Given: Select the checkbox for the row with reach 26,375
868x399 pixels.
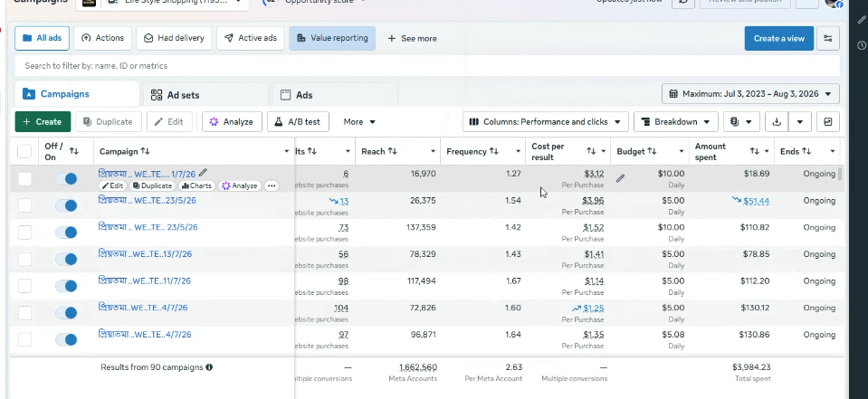Looking at the screenshot, I should tap(24, 205).
